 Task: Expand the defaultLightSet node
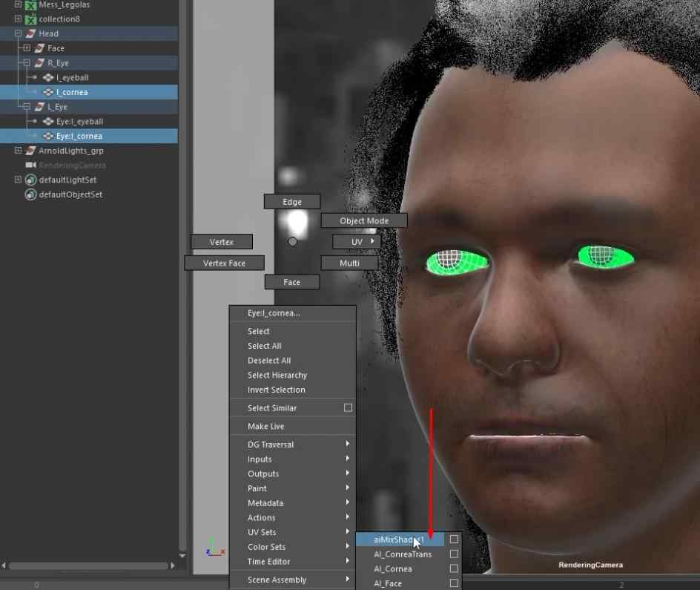point(18,180)
